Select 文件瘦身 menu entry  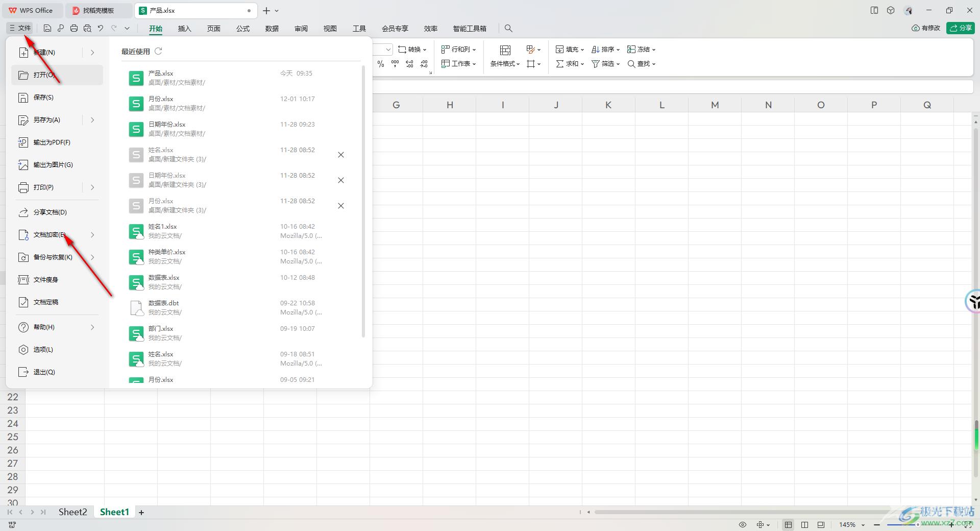click(x=57, y=280)
